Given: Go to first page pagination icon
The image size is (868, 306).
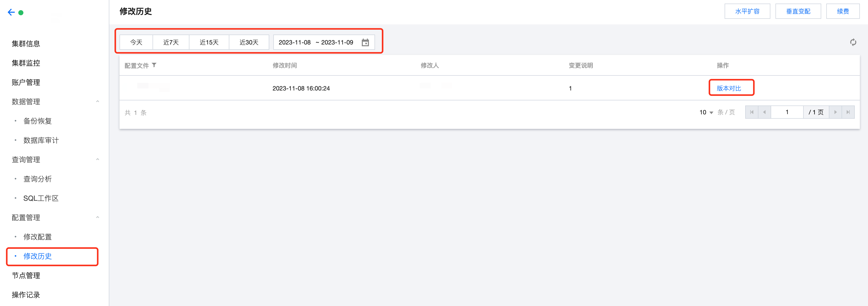Looking at the screenshot, I should pyautogui.click(x=751, y=112).
